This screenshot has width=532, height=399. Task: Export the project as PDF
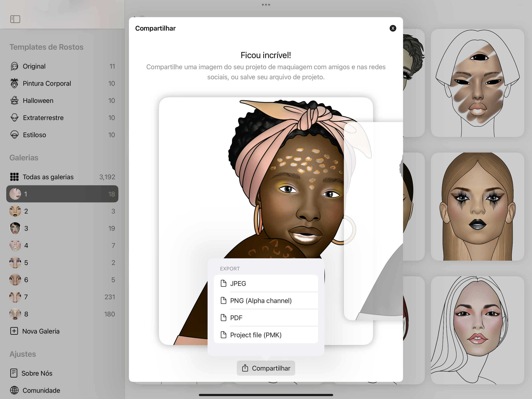(266, 318)
